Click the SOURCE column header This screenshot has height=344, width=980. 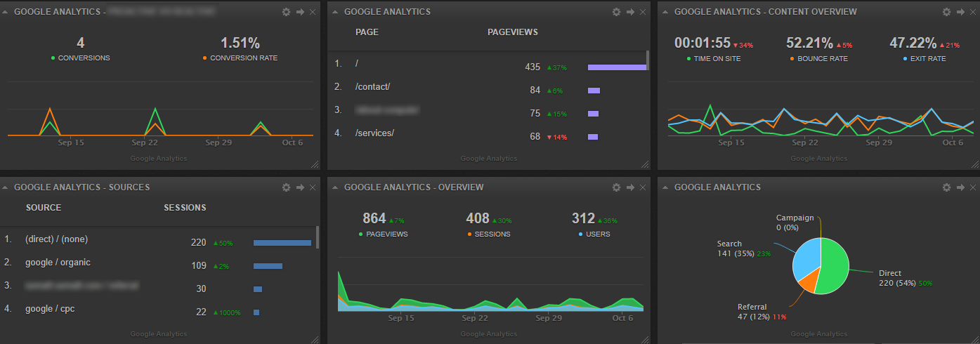point(44,208)
